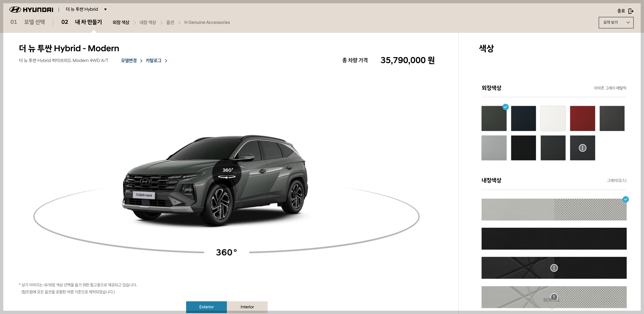Click the scroll-down chevron below SCROLL
This screenshot has width=644, height=314.
click(x=552, y=308)
